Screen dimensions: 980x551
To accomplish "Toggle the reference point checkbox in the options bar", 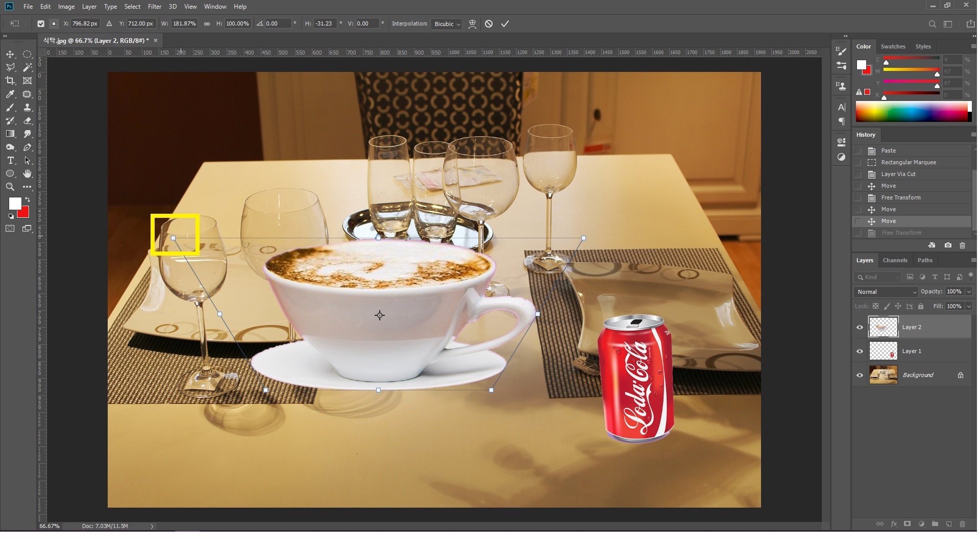I will [41, 24].
